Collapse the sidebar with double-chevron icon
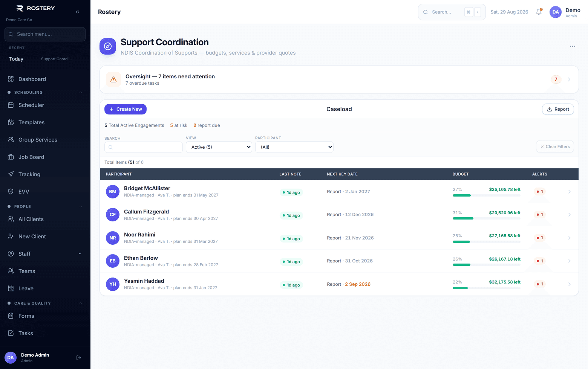Viewport: 588px width, 369px height. pos(77,12)
